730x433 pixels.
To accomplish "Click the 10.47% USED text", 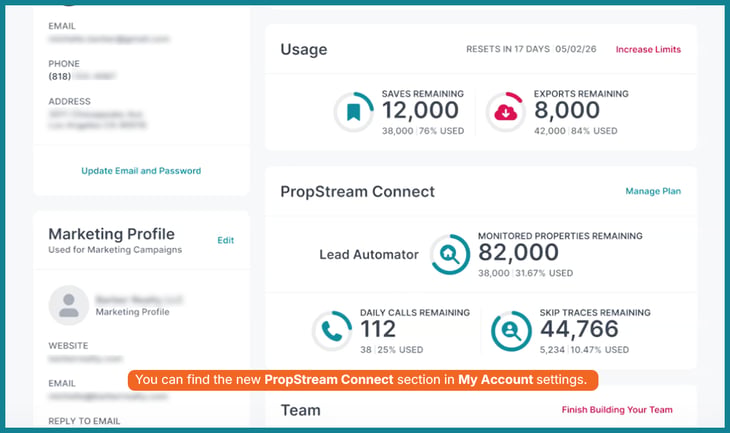I will 600,350.
